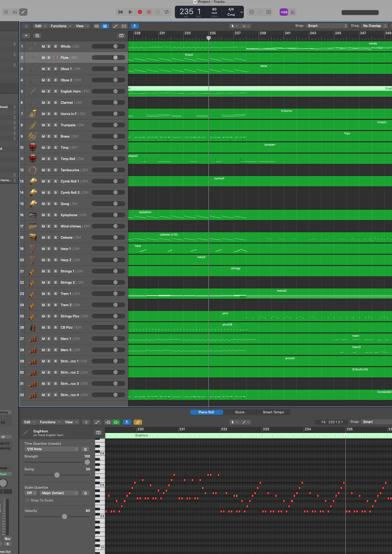The image size is (392, 554).
Task: Select the Piano Roll tab
Action: click(206, 412)
